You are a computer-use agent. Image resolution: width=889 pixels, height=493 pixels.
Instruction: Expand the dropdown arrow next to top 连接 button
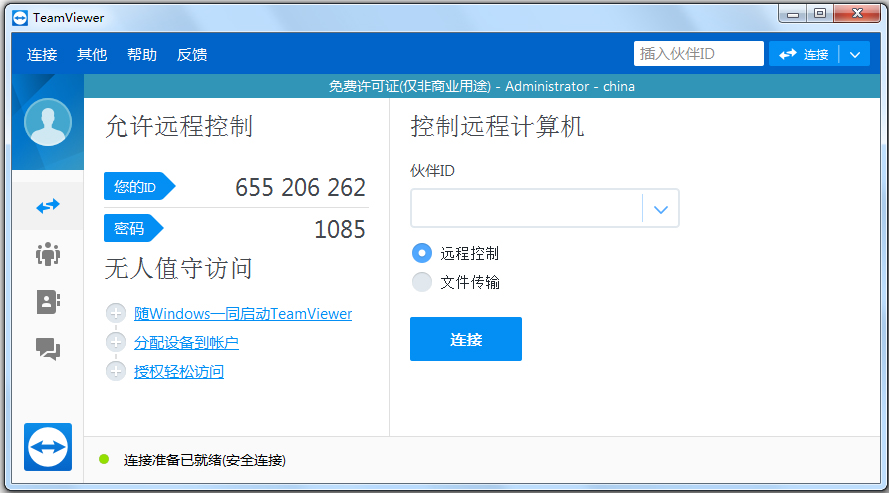pos(855,55)
